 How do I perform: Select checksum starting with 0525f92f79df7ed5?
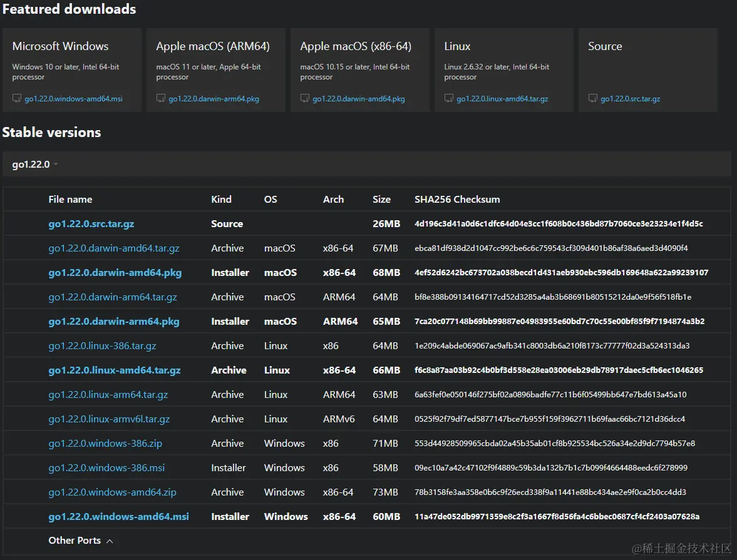coord(550,419)
